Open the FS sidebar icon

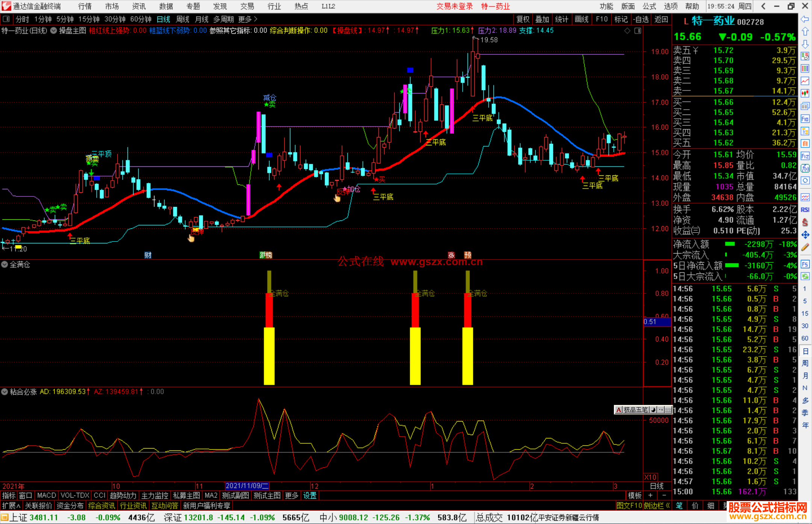coord(805,264)
